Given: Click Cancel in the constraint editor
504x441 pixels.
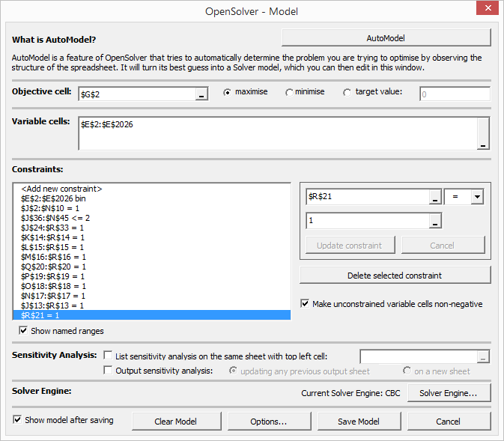Looking at the screenshot, I should coord(443,246).
